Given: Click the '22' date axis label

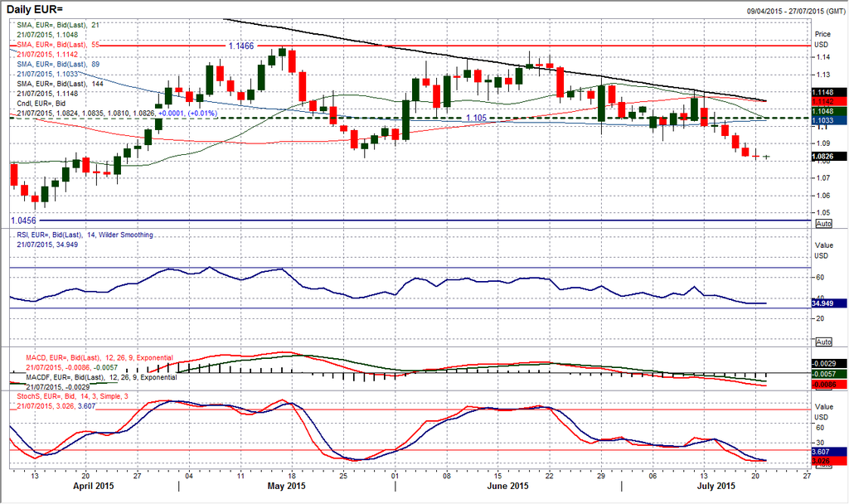Looking at the screenshot, I should [549, 476].
